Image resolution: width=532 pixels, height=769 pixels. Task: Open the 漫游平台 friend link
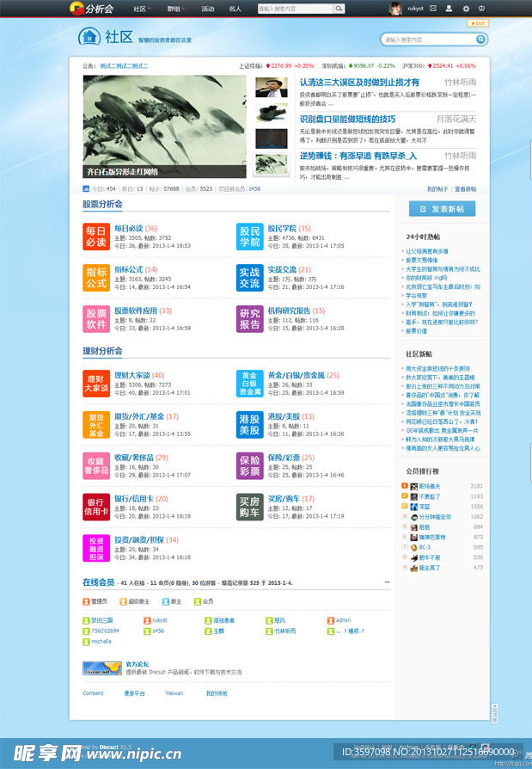coord(134,693)
